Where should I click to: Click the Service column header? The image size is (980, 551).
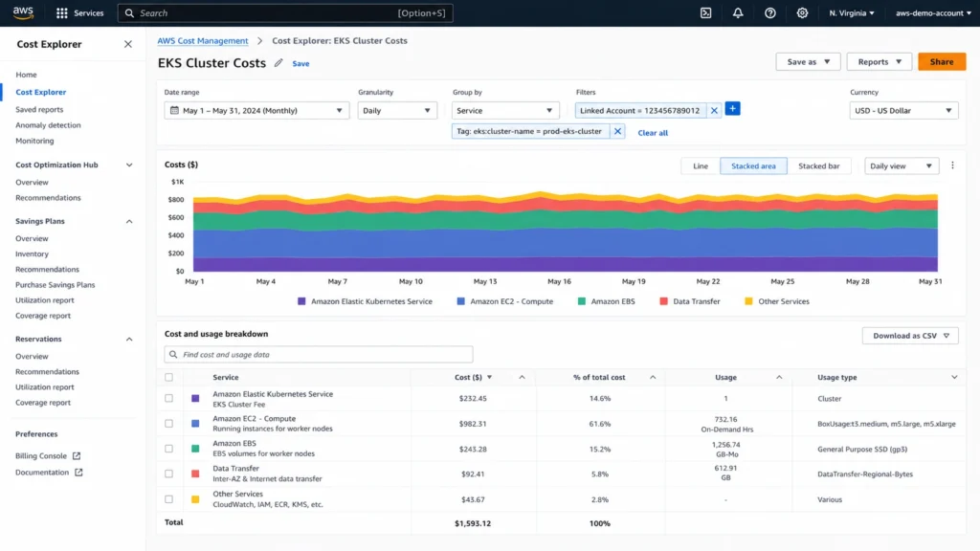pyautogui.click(x=226, y=377)
